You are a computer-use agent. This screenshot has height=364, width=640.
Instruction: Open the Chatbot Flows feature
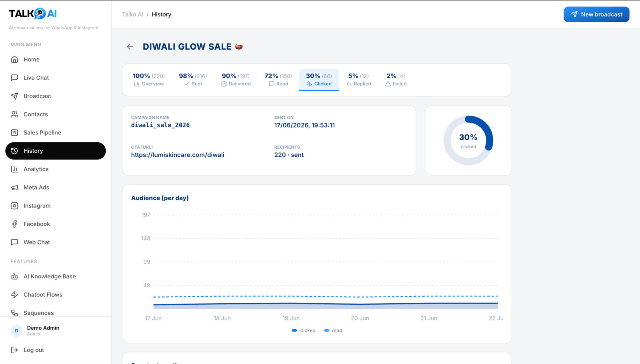point(56,295)
